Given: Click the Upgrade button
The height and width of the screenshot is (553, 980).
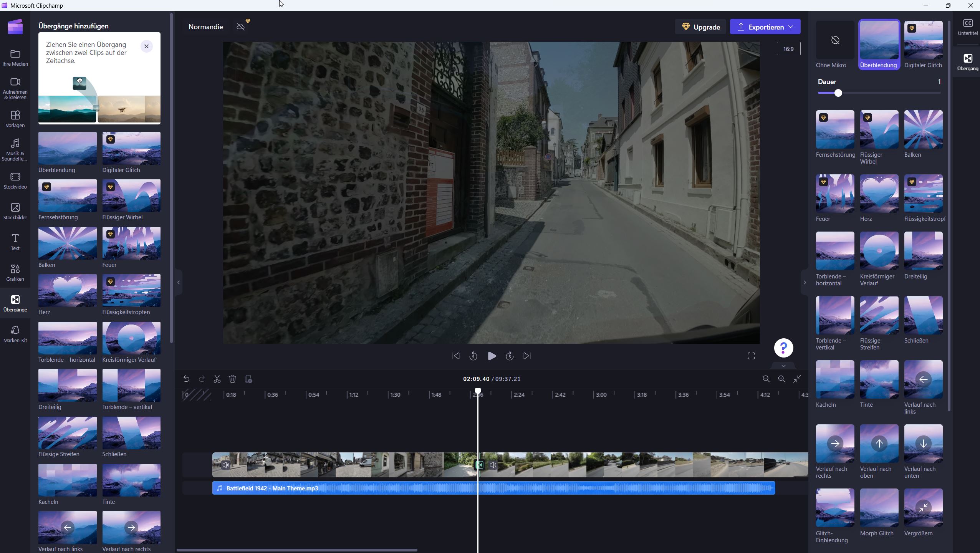Looking at the screenshot, I should [700, 27].
